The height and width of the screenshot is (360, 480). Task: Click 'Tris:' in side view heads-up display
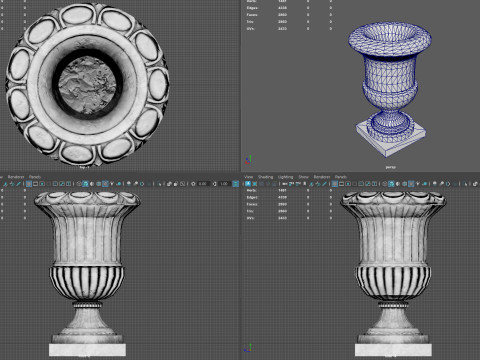250,211
